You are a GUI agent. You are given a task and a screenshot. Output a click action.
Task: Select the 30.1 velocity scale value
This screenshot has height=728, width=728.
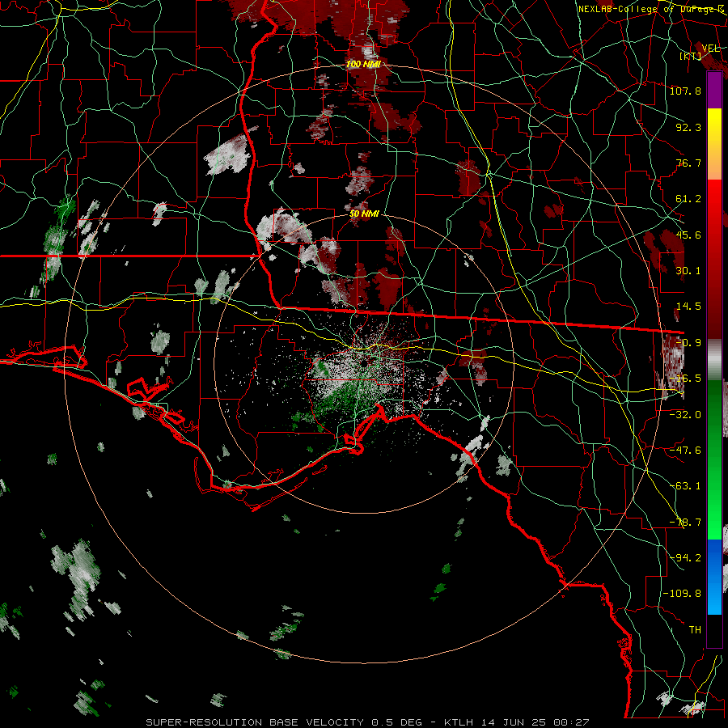(x=688, y=271)
